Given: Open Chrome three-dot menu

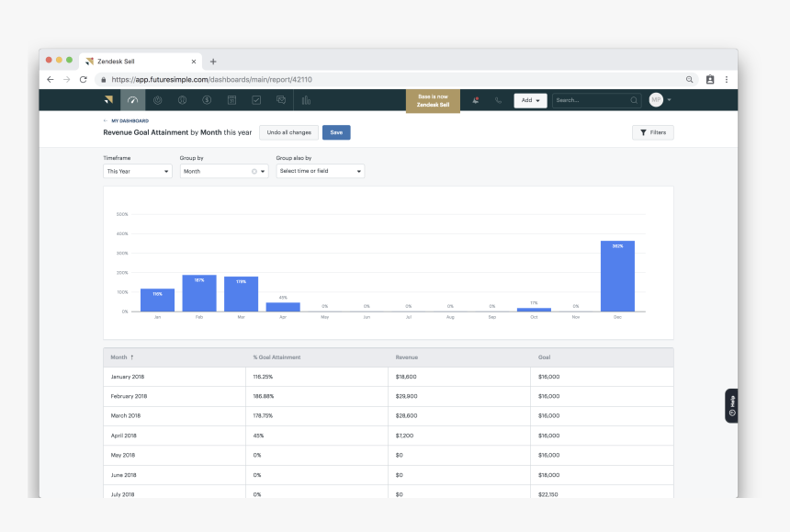Looking at the screenshot, I should 727,80.
